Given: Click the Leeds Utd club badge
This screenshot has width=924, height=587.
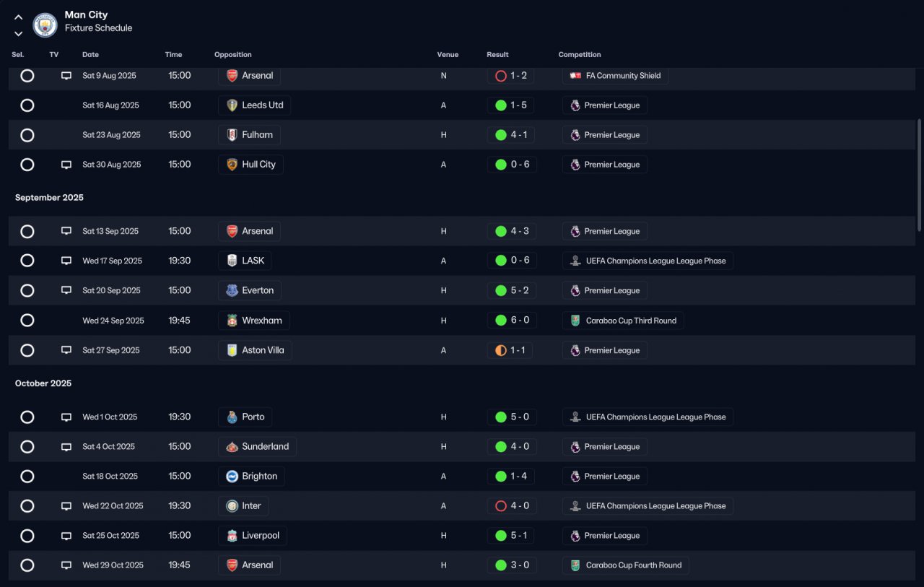Looking at the screenshot, I should click(232, 105).
